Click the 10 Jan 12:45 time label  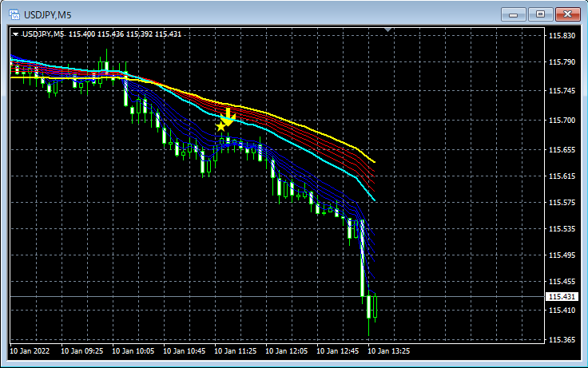click(337, 351)
